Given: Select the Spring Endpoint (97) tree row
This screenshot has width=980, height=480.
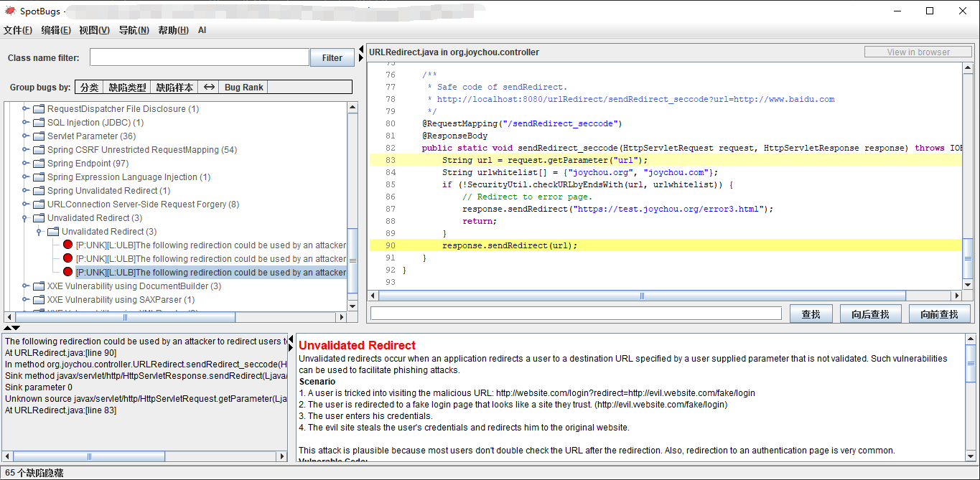Looking at the screenshot, I should [x=88, y=164].
